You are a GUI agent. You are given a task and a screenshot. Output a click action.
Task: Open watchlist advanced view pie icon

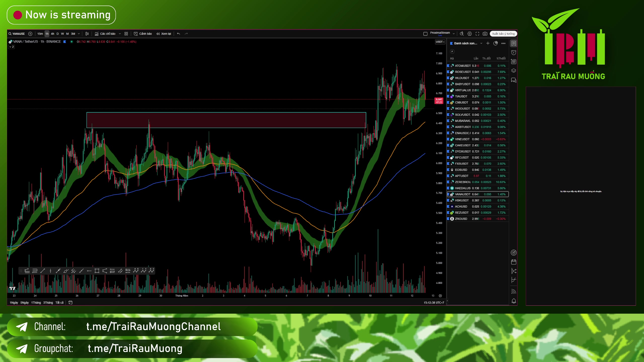(496, 43)
